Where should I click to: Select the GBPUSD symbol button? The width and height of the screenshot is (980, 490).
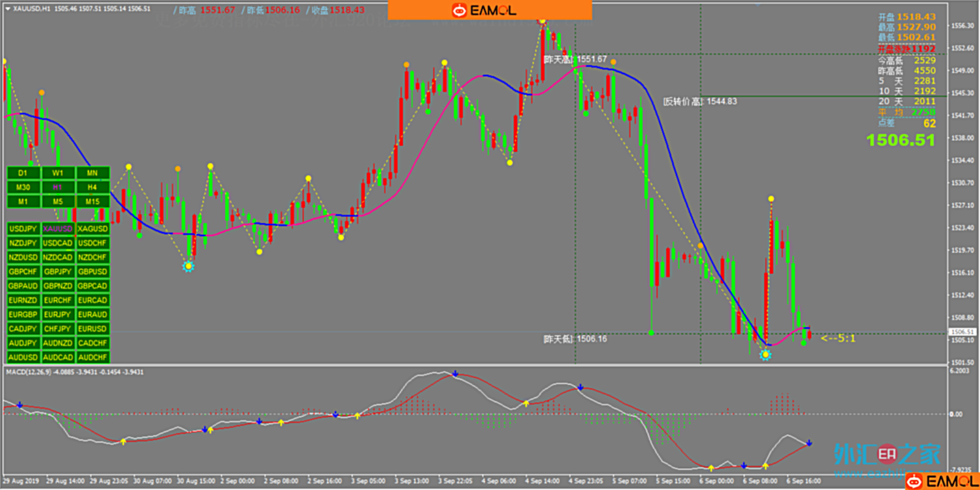click(x=93, y=272)
